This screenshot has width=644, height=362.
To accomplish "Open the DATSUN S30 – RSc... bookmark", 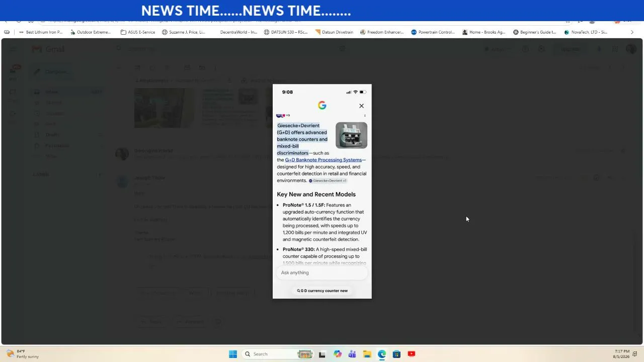I will (x=286, y=32).
